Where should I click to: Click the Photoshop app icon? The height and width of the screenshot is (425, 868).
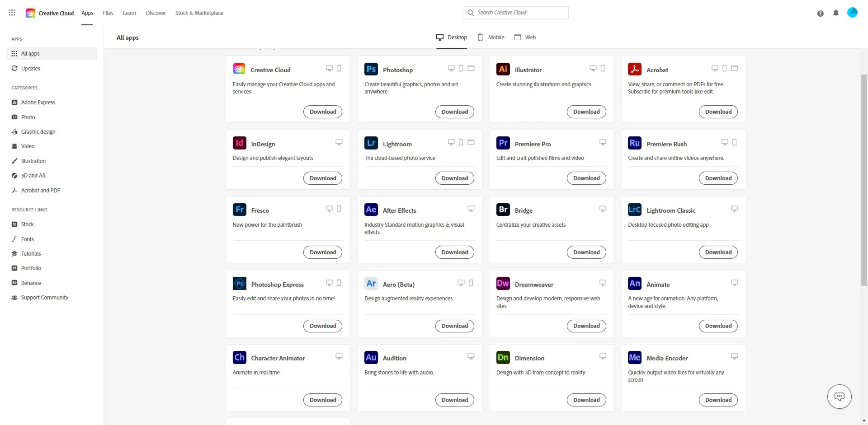tap(371, 69)
